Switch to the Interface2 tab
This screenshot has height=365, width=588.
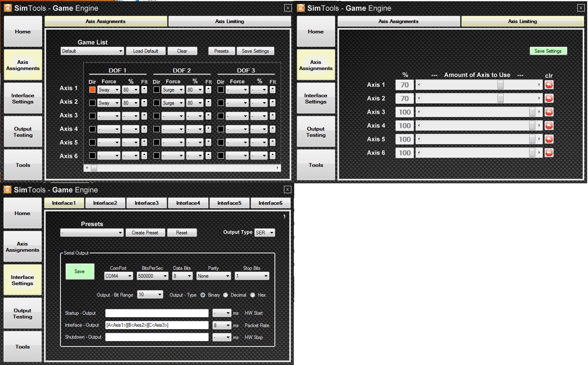105,203
